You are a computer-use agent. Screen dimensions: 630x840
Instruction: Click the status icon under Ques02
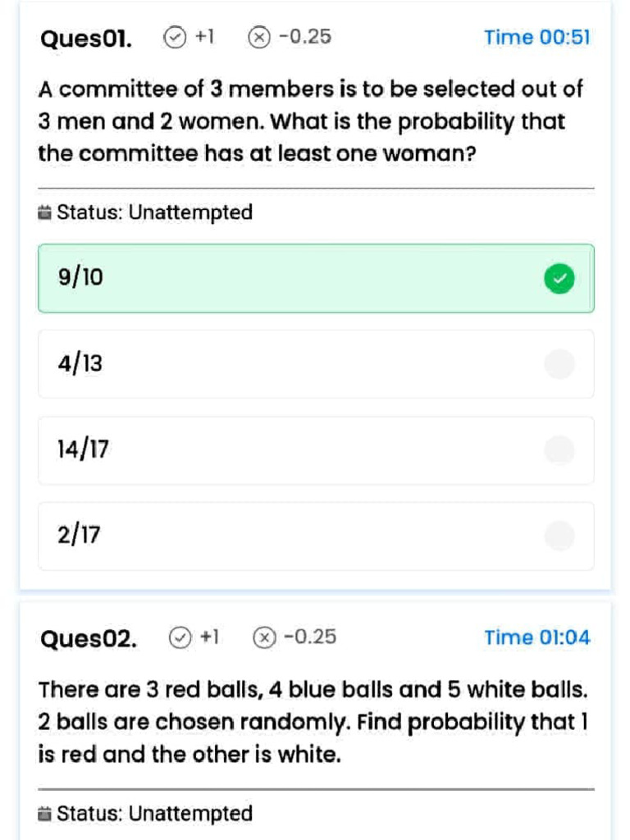tap(44, 814)
